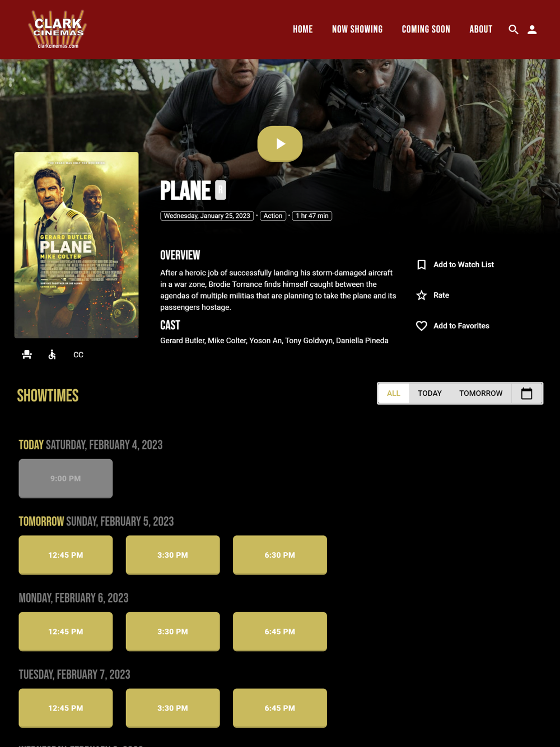Open the user account icon
The height and width of the screenshot is (747, 560).
tap(532, 30)
